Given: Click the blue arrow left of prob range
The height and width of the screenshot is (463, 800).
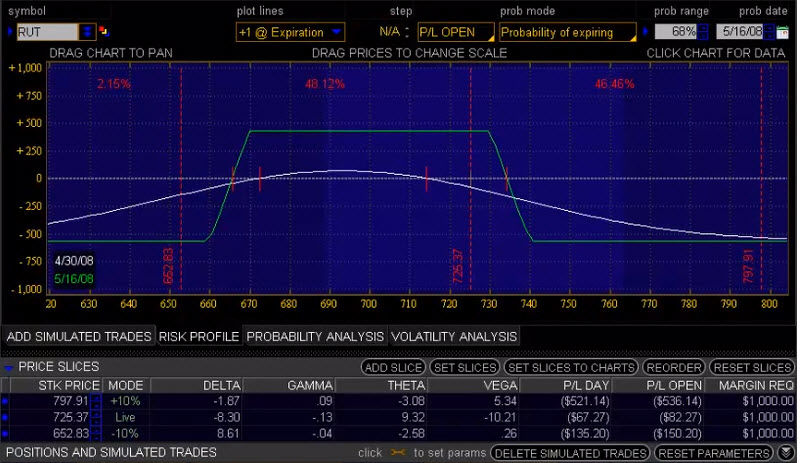Looking at the screenshot, I should point(646,32).
